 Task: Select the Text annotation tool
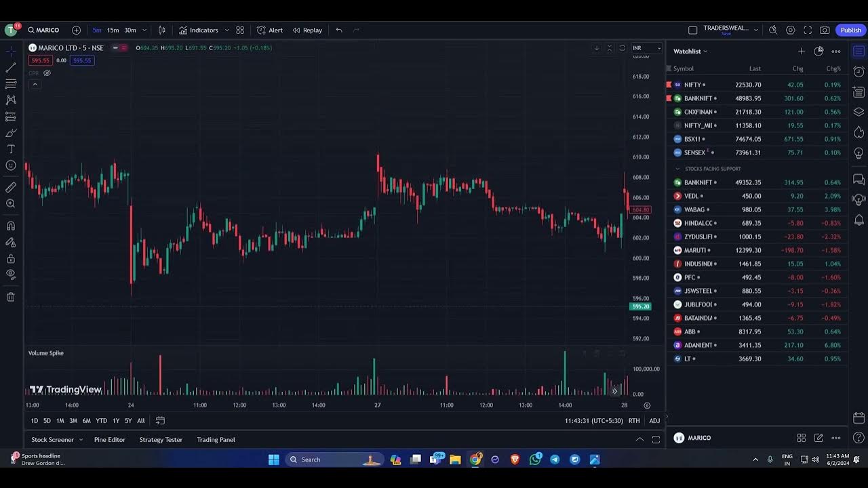[11, 149]
